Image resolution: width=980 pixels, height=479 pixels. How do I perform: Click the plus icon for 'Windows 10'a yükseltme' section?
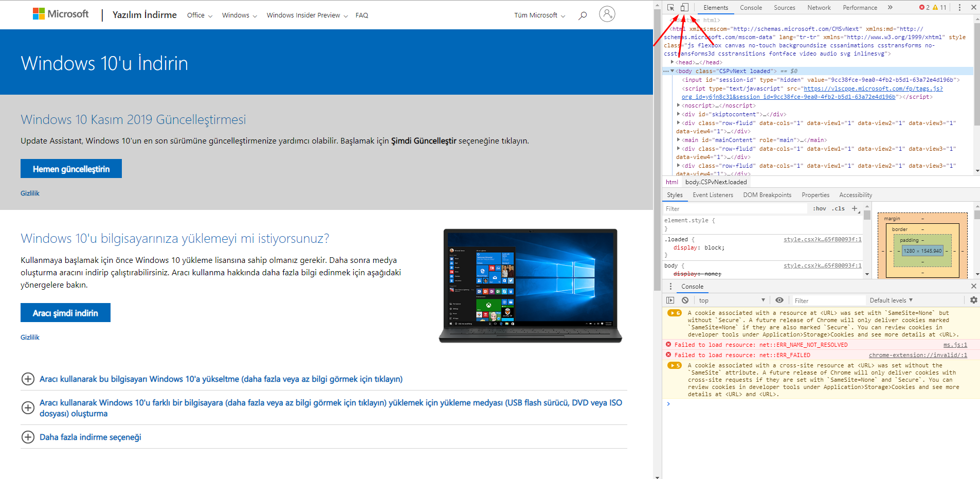click(28, 379)
